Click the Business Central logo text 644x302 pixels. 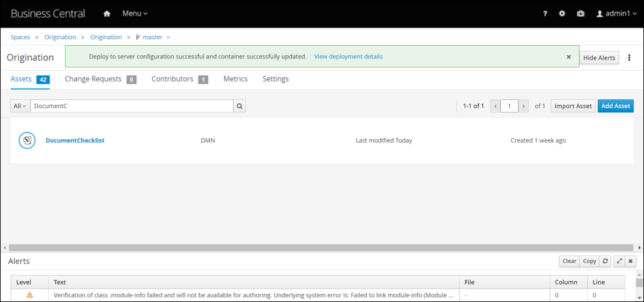(48, 14)
